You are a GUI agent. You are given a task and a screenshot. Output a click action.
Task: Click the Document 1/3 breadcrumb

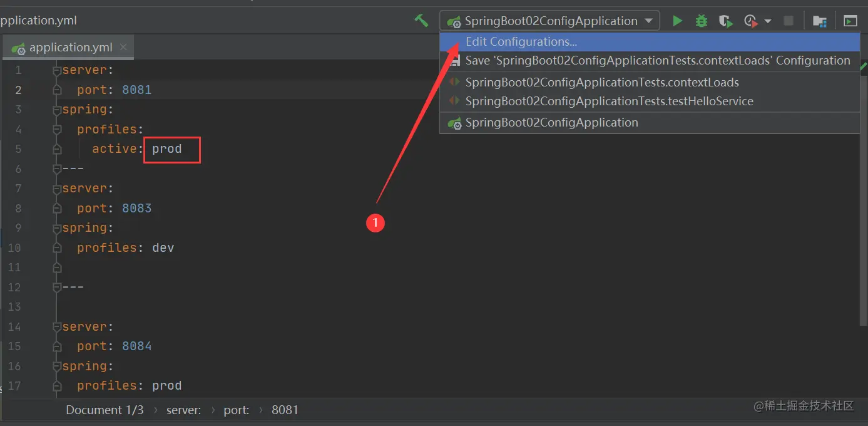pyautogui.click(x=105, y=410)
